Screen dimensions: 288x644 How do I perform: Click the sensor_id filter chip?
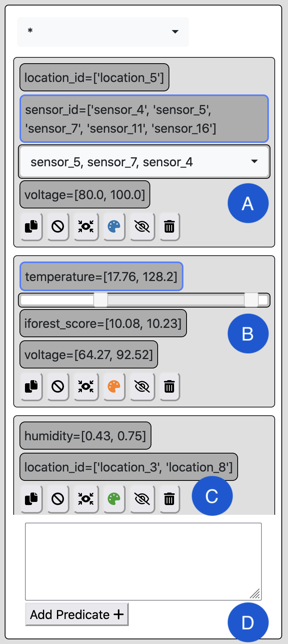pos(144,119)
